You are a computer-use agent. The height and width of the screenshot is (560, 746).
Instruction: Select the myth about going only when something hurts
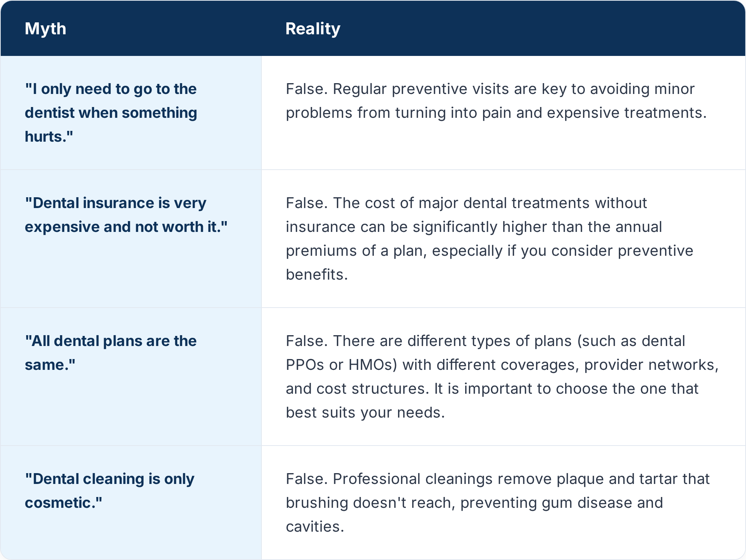[111, 113]
